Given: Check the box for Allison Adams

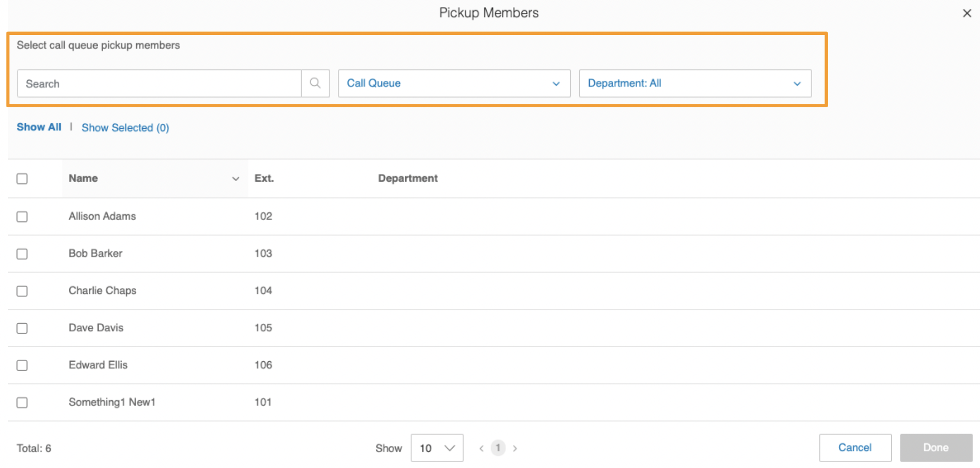Looking at the screenshot, I should click(x=22, y=217).
